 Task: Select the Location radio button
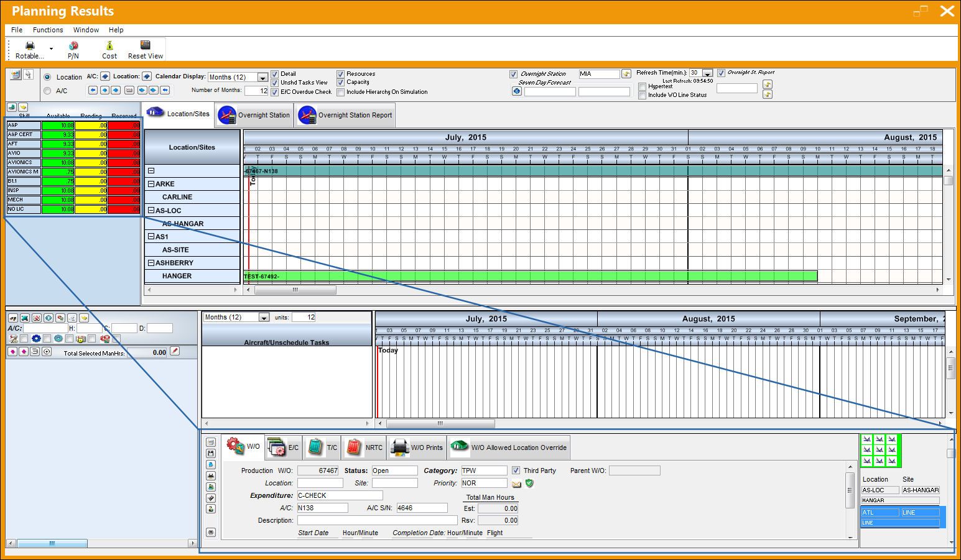[x=47, y=77]
